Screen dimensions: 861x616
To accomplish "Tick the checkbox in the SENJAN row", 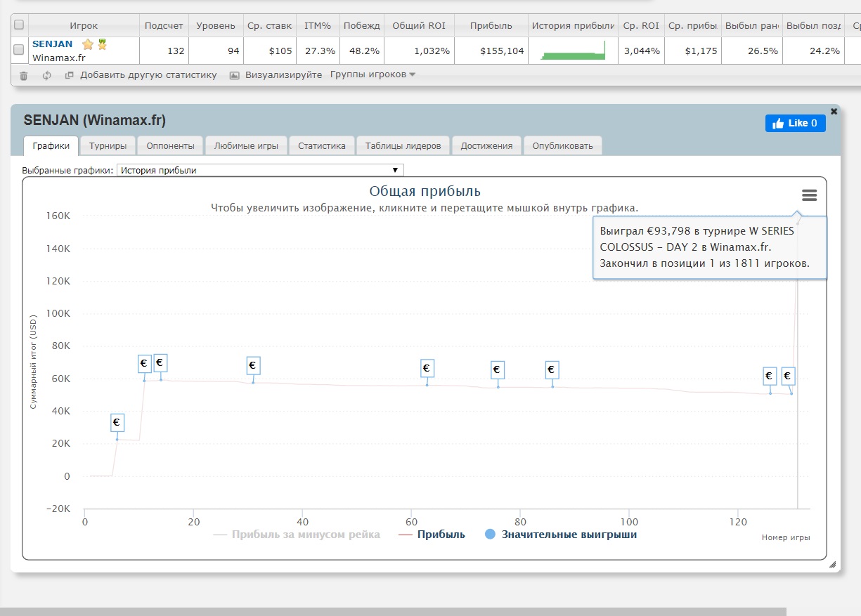I will pyautogui.click(x=19, y=50).
